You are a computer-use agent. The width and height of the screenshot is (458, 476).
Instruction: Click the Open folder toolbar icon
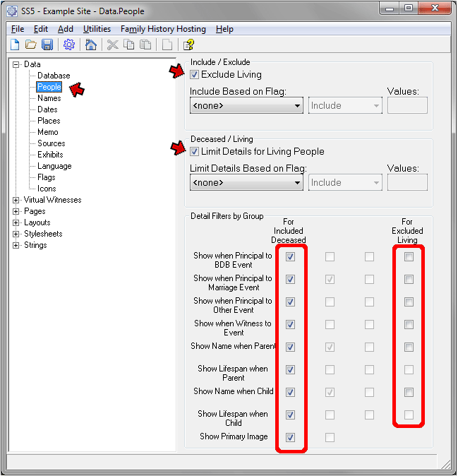[x=31, y=44]
